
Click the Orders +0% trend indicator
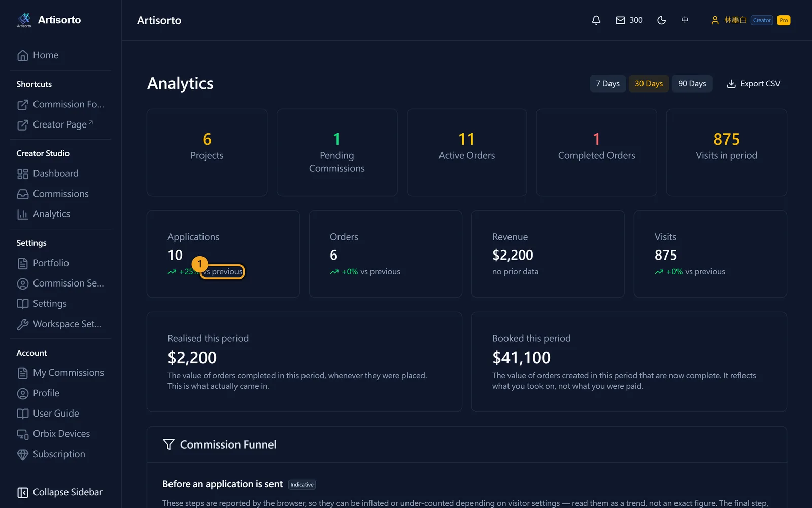tap(344, 272)
